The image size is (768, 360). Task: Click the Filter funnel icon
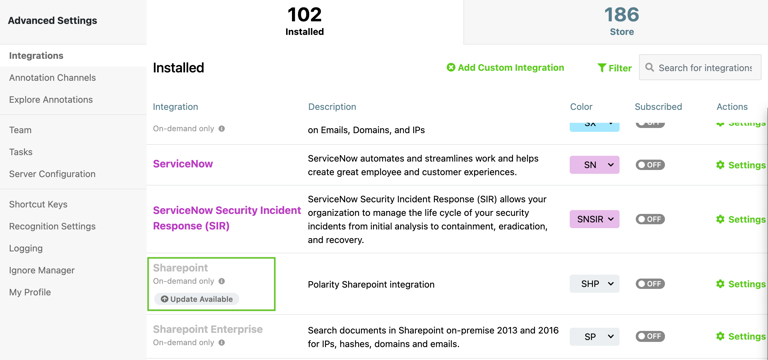(x=602, y=68)
